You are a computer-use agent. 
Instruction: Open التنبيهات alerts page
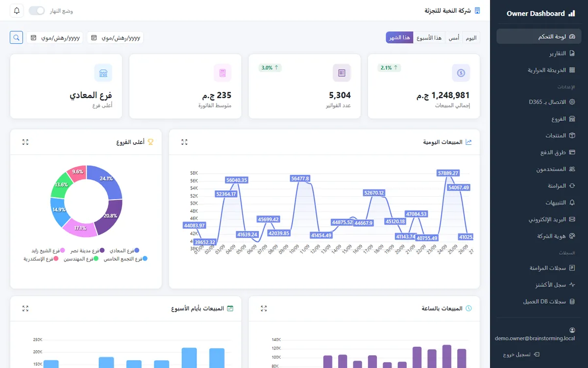point(539,202)
